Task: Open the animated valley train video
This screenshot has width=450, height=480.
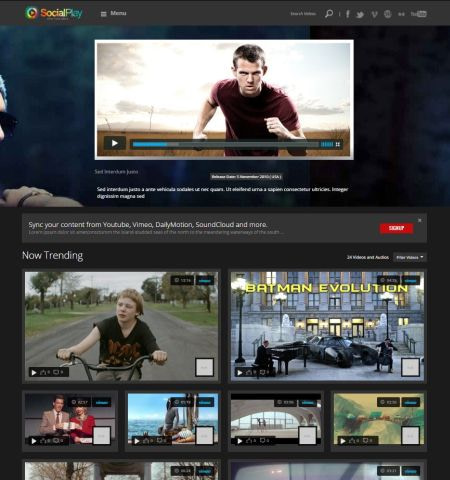Action: coord(379,419)
